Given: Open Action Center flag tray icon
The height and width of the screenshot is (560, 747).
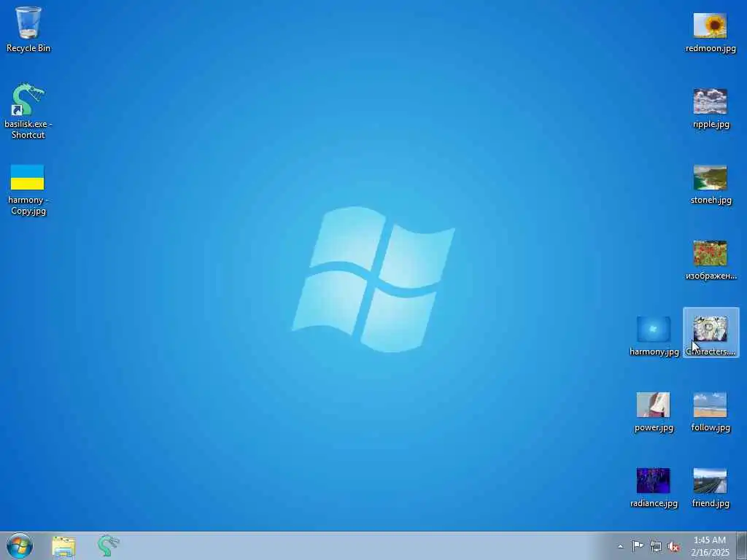Looking at the screenshot, I should pyautogui.click(x=638, y=546).
